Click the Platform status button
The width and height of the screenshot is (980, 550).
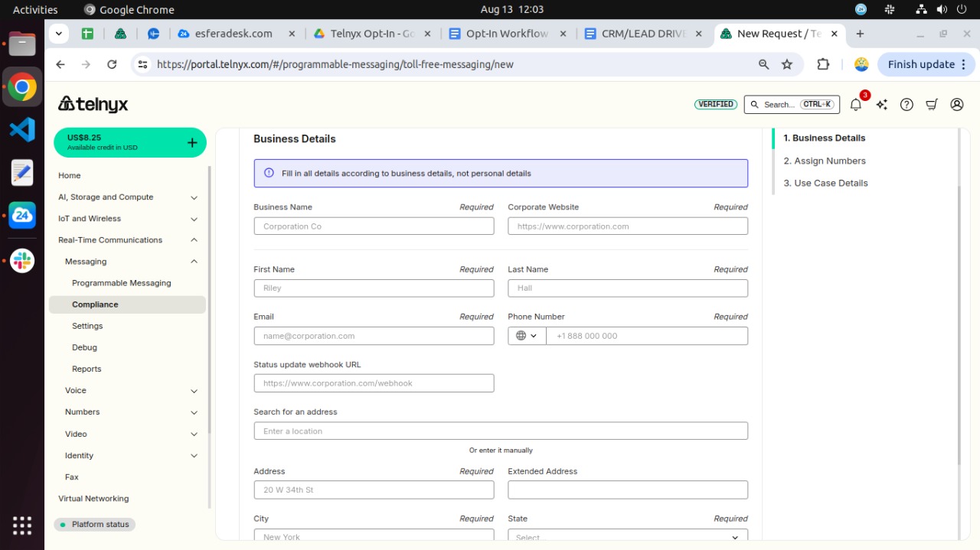(95, 525)
